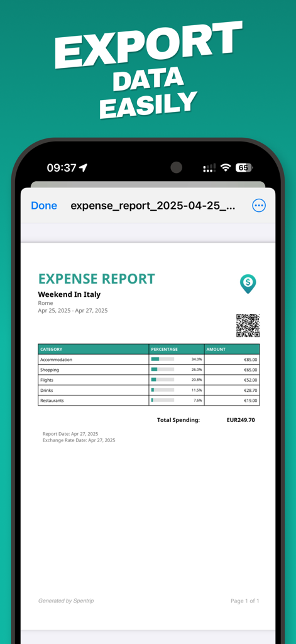
Task: Tap the Done button
Action: [44, 206]
